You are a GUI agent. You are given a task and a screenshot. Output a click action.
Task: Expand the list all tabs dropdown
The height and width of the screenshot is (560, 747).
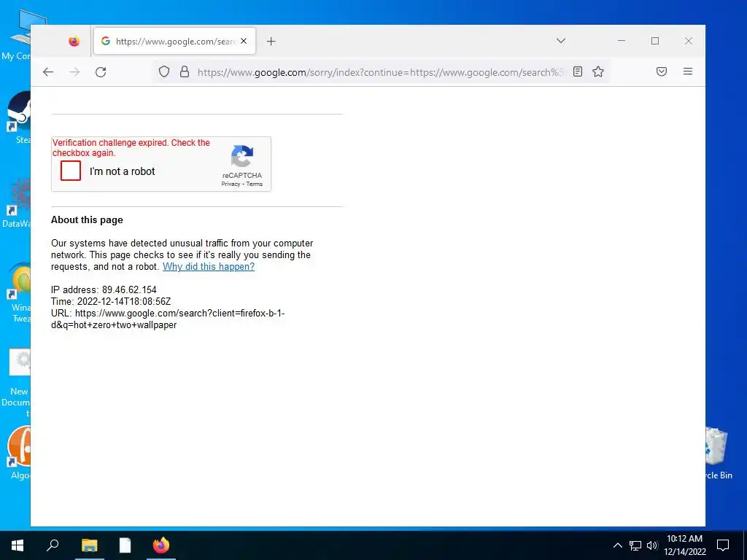pos(561,41)
